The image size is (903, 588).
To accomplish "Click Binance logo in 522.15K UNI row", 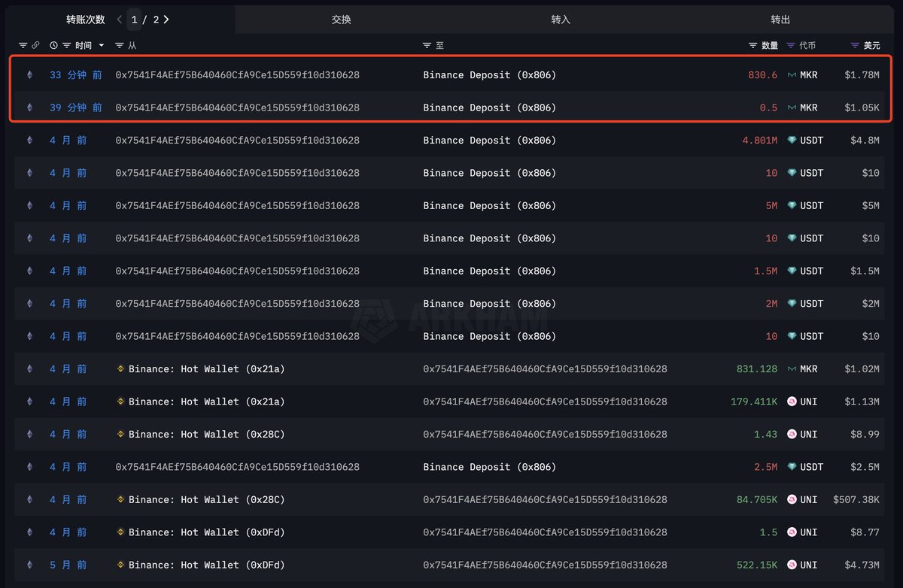I will point(120,565).
